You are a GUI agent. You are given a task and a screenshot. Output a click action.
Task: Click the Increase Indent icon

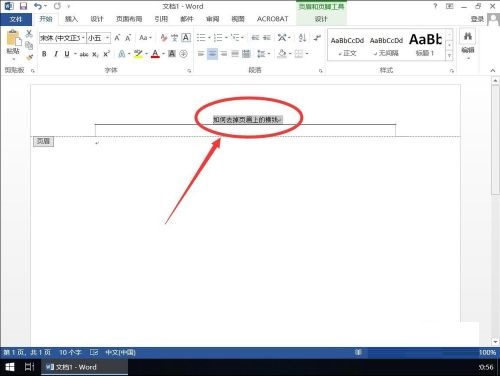[267, 38]
